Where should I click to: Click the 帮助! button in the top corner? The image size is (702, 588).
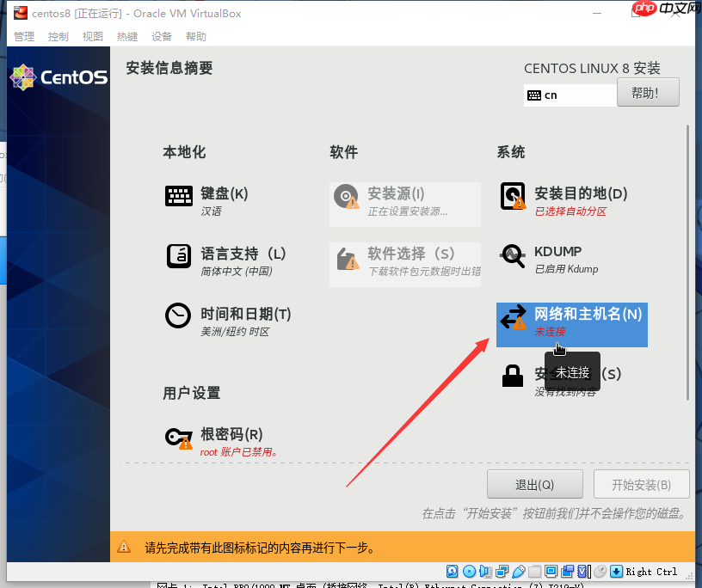pyautogui.click(x=648, y=92)
